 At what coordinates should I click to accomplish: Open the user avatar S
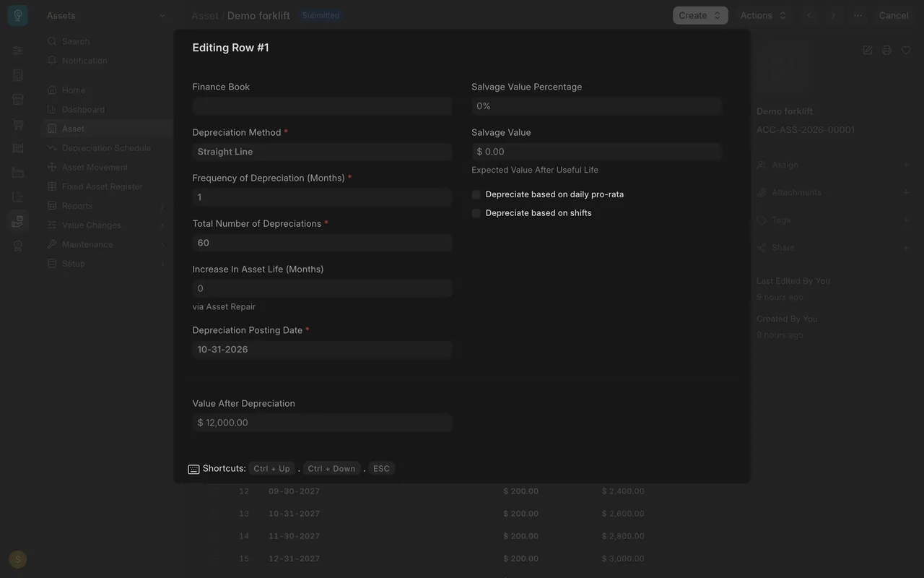[x=18, y=559]
